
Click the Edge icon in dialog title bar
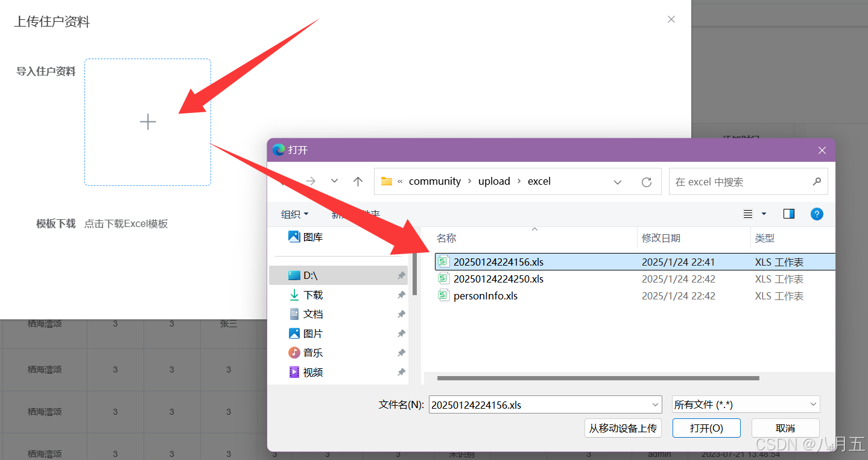279,150
